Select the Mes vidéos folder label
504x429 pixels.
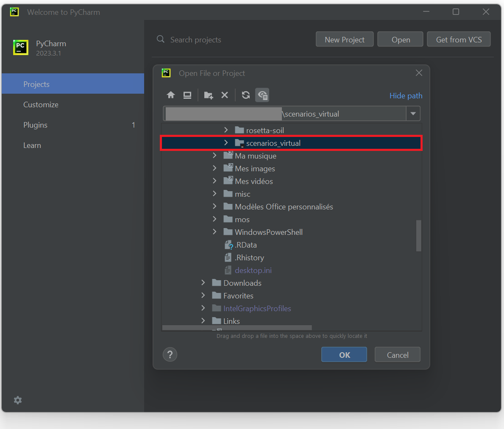(254, 181)
